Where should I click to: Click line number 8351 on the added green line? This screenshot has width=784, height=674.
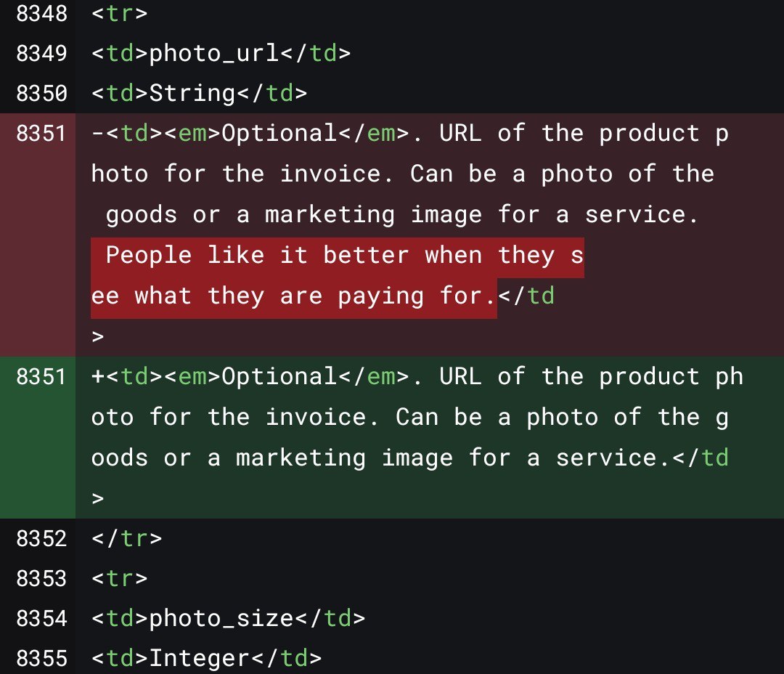[x=41, y=377]
